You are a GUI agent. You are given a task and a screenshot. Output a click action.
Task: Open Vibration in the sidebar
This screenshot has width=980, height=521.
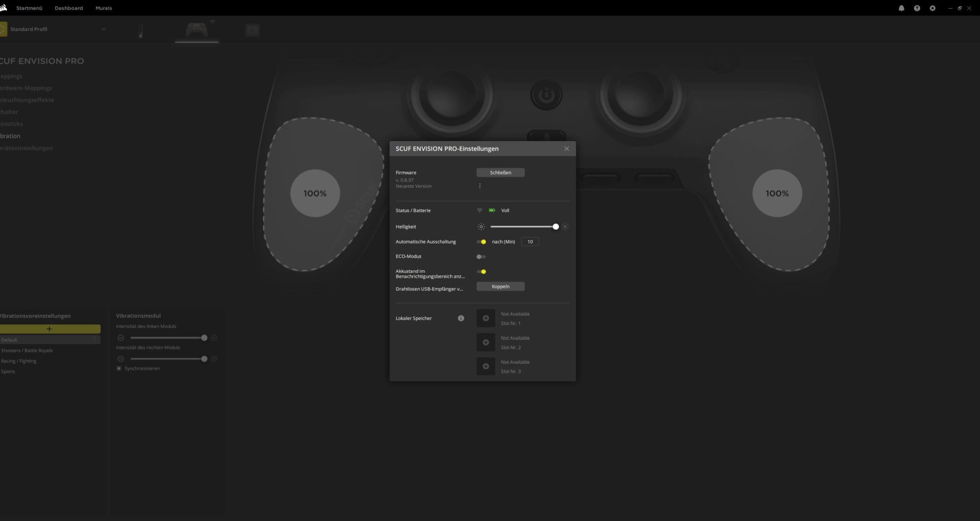(10, 136)
